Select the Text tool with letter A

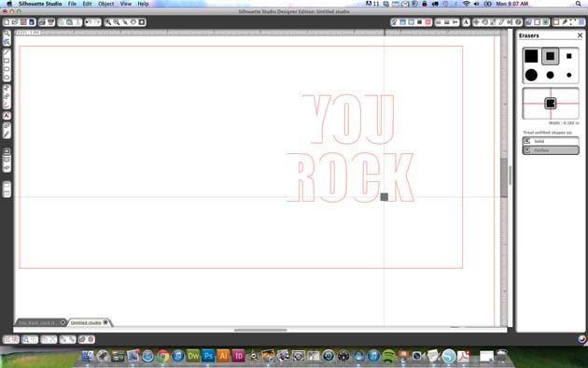point(7,116)
